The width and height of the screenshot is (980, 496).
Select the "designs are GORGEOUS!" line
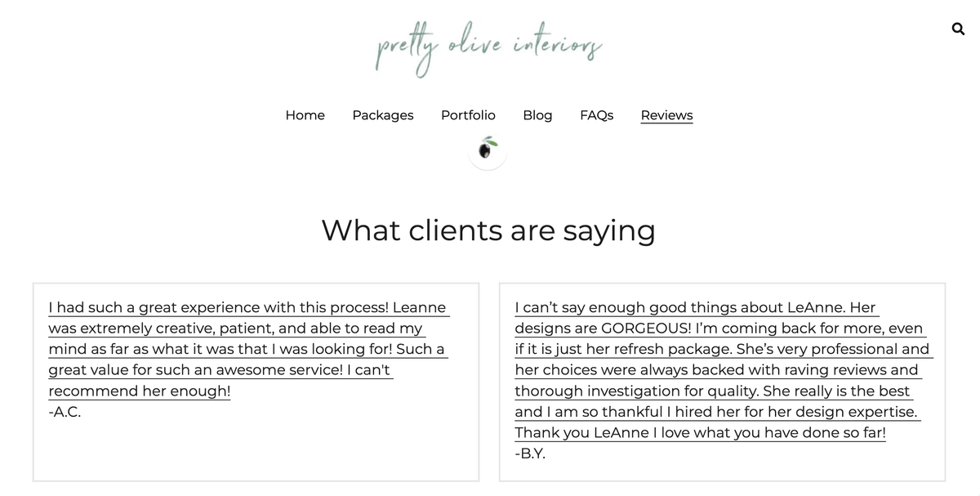719,328
